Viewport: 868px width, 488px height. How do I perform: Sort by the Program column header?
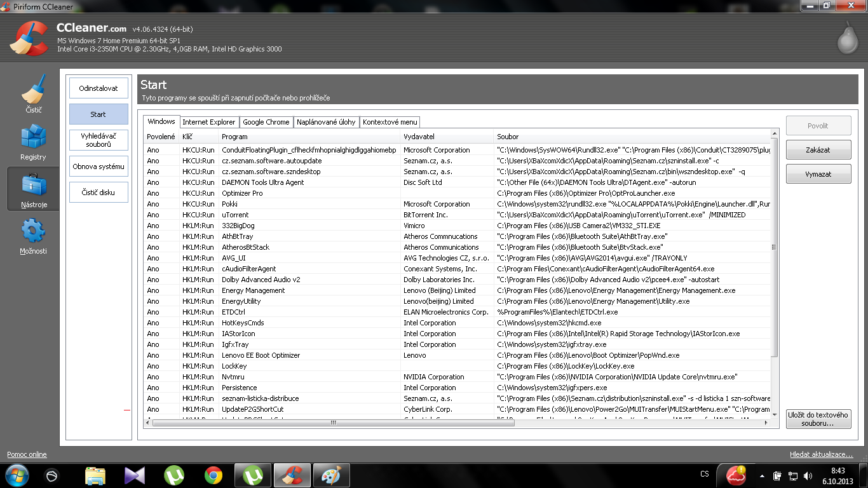coord(310,137)
